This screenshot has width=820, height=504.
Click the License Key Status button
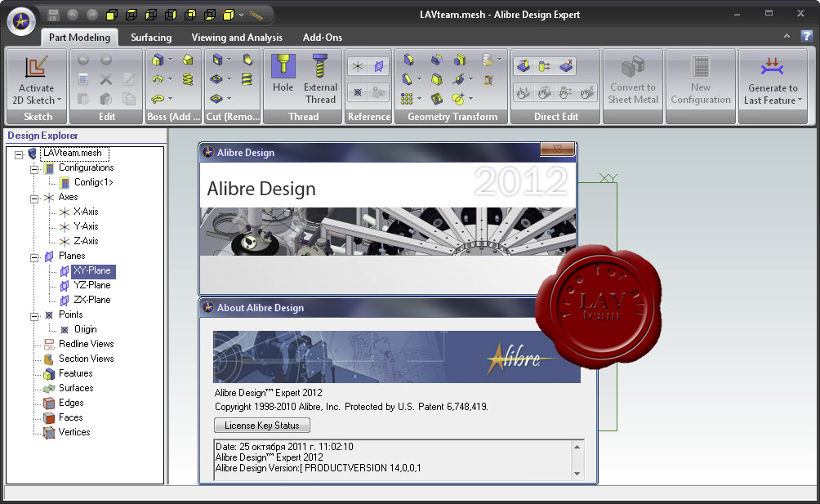(x=262, y=425)
